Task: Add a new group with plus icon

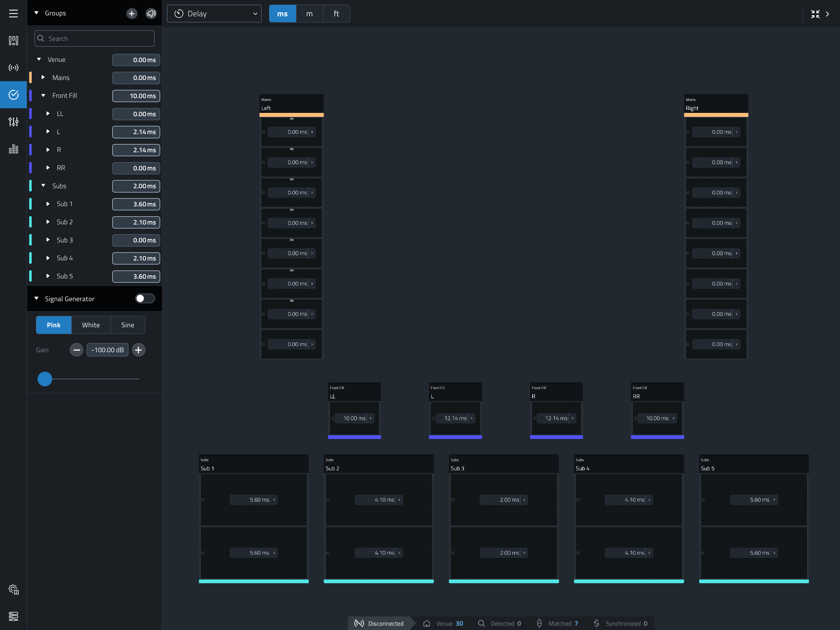Action: point(131,14)
